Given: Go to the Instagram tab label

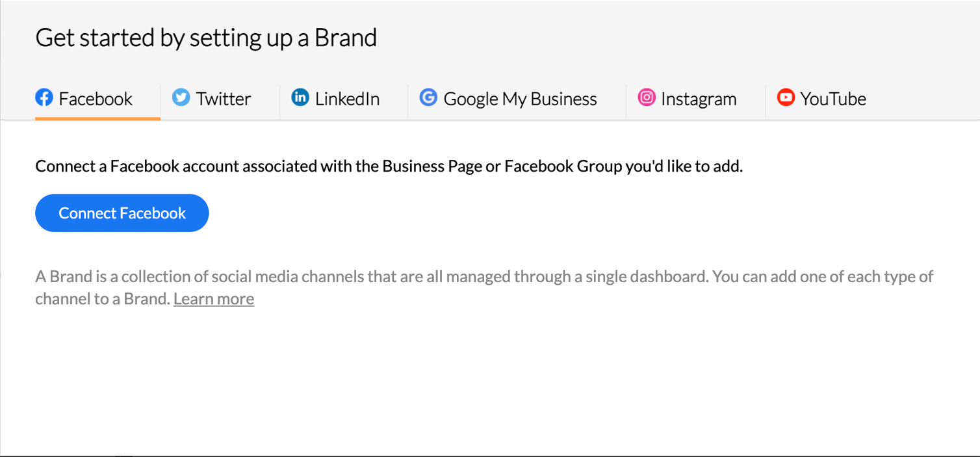Looking at the screenshot, I should coord(699,99).
